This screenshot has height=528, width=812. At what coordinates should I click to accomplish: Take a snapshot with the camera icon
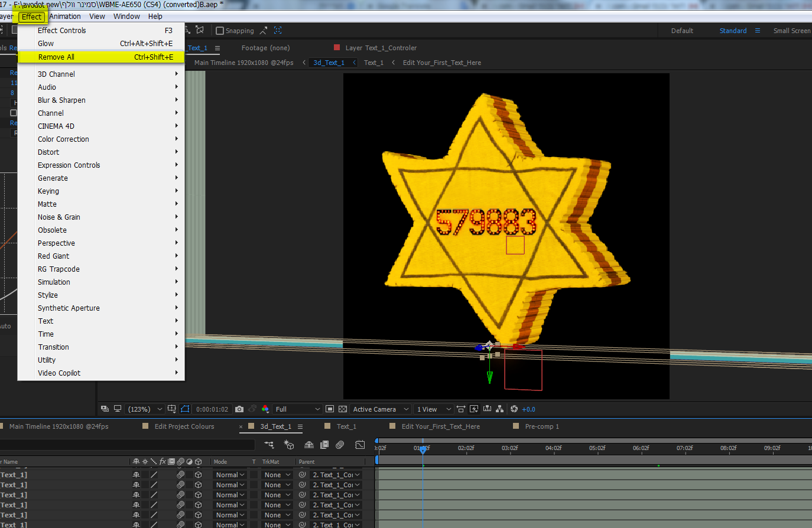pyautogui.click(x=239, y=409)
